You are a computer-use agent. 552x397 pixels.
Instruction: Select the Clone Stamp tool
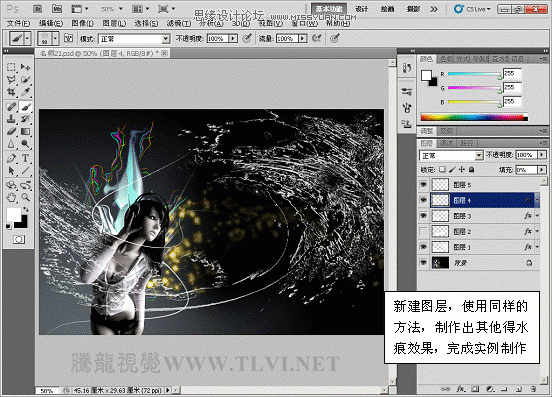click(11, 119)
